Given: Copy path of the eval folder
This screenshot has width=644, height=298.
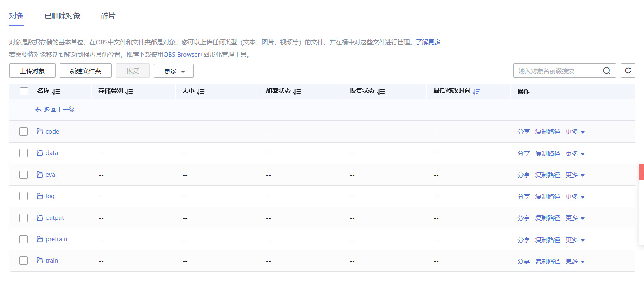Looking at the screenshot, I should (x=548, y=175).
